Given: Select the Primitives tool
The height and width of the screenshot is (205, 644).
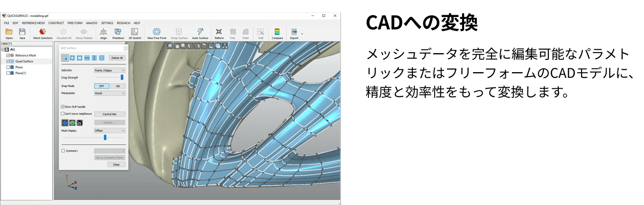Looking at the screenshot, I should 118,32.
